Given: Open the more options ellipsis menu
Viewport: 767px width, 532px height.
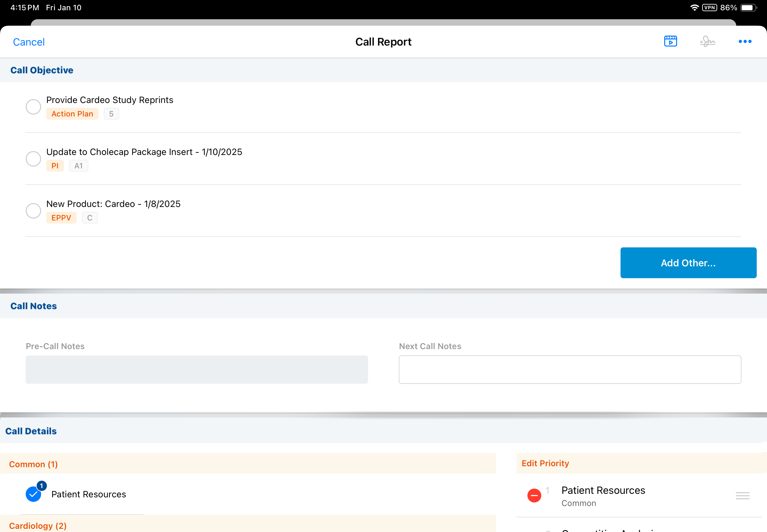Looking at the screenshot, I should click(745, 42).
